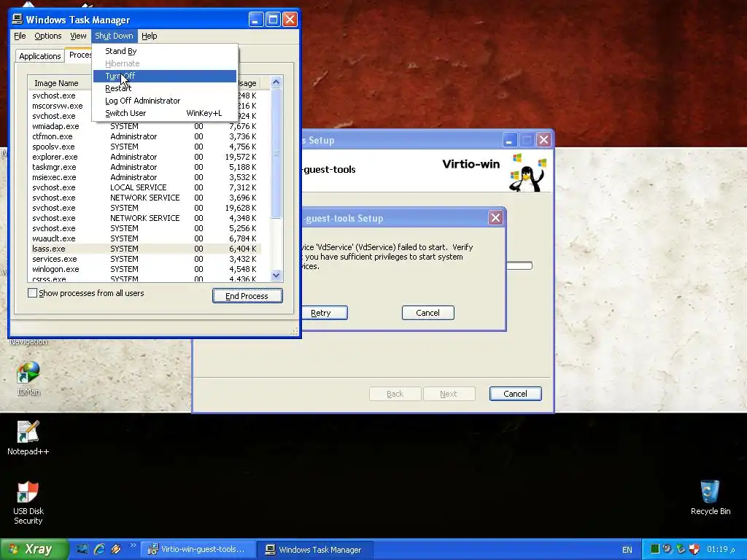The height and width of the screenshot is (560, 747).
Task: Click Task Manager title bar icon
Action: [x=18, y=19]
